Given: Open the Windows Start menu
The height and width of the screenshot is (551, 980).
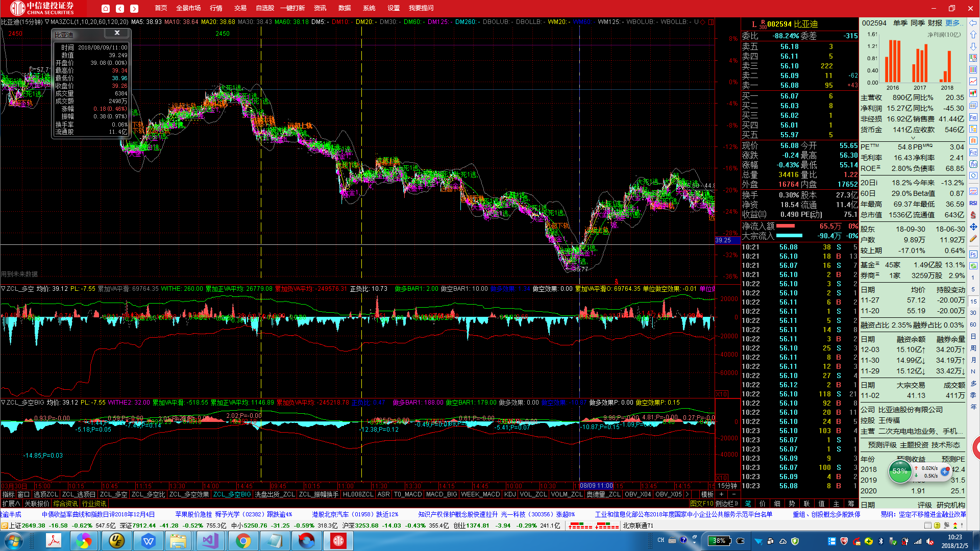Looking at the screenshot, I should pyautogui.click(x=13, y=541).
